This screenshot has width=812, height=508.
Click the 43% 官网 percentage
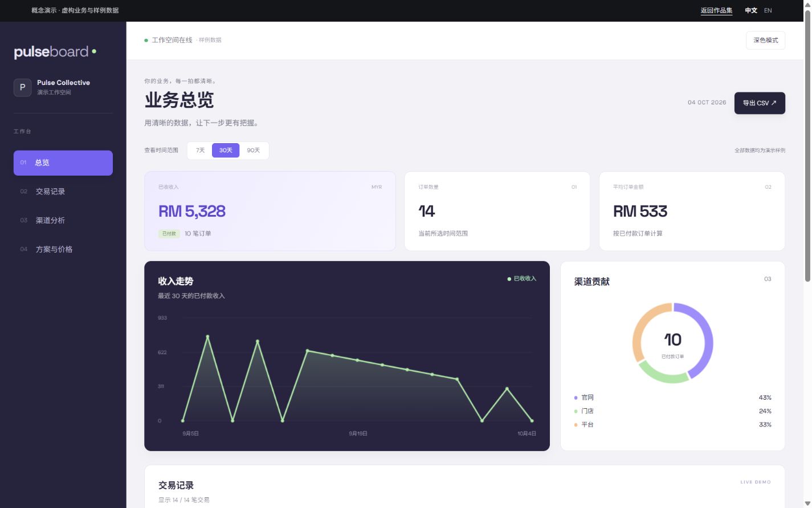point(765,398)
